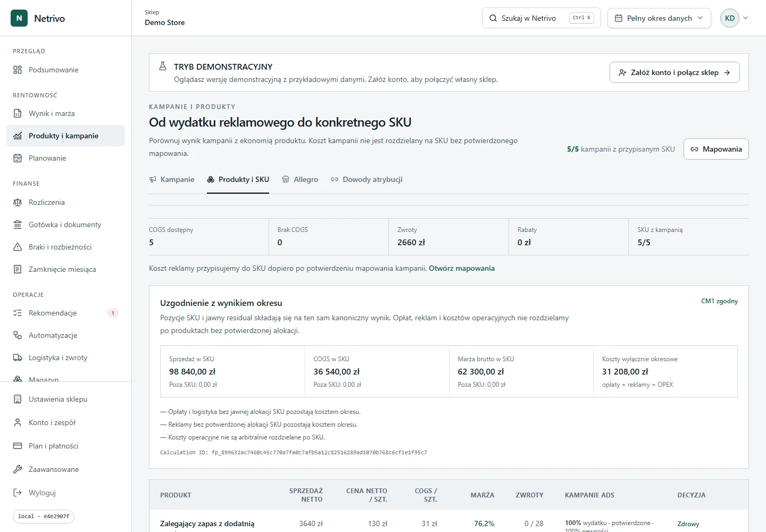Click the PRODUKT column header
Viewport: 766px width, 532px height.
[176, 495]
